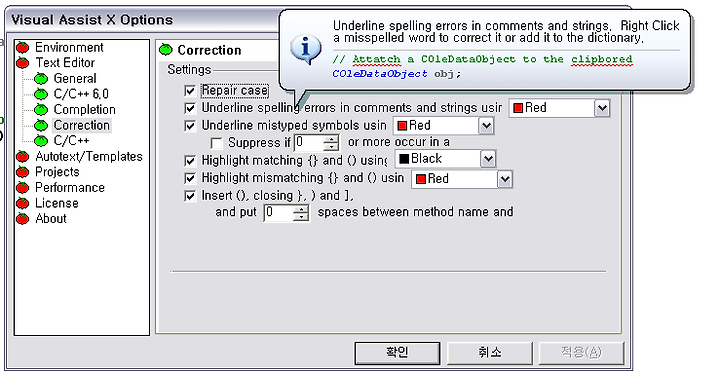720x374 pixels.
Task: Open the Autotext/Templates page
Action: (x=89, y=157)
